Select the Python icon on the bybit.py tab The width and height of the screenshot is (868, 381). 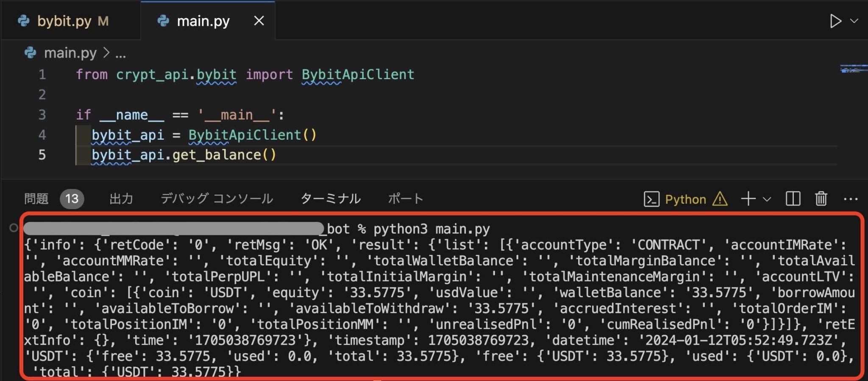pyautogui.click(x=24, y=20)
